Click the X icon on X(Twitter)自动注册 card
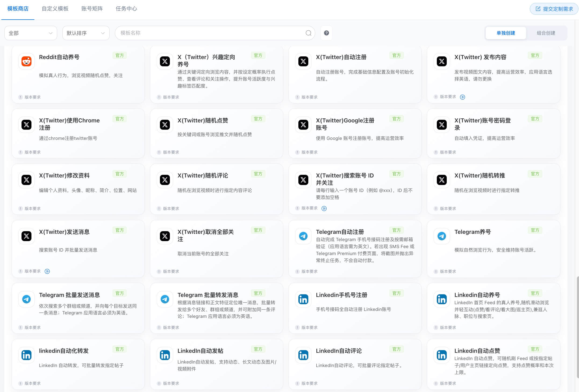Screen dimensions: 579x392 point(303,61)
